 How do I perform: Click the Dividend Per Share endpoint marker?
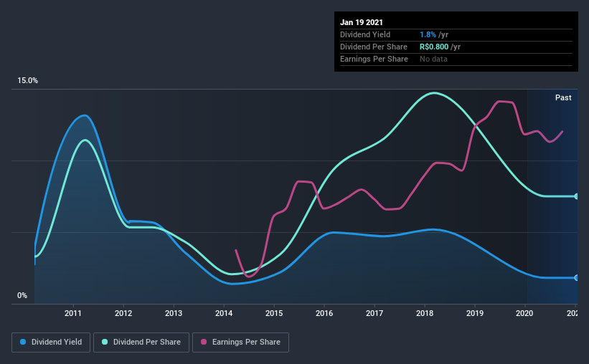[576, 196]
